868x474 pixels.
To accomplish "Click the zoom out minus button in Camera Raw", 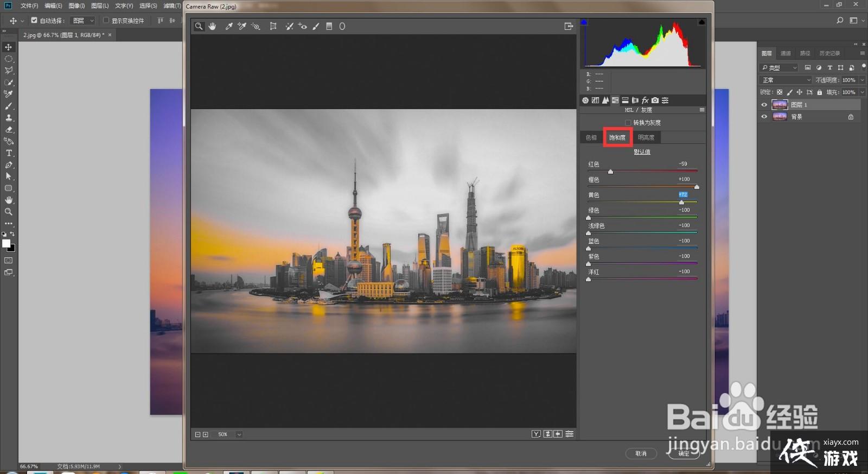I will tap(198, 434).
